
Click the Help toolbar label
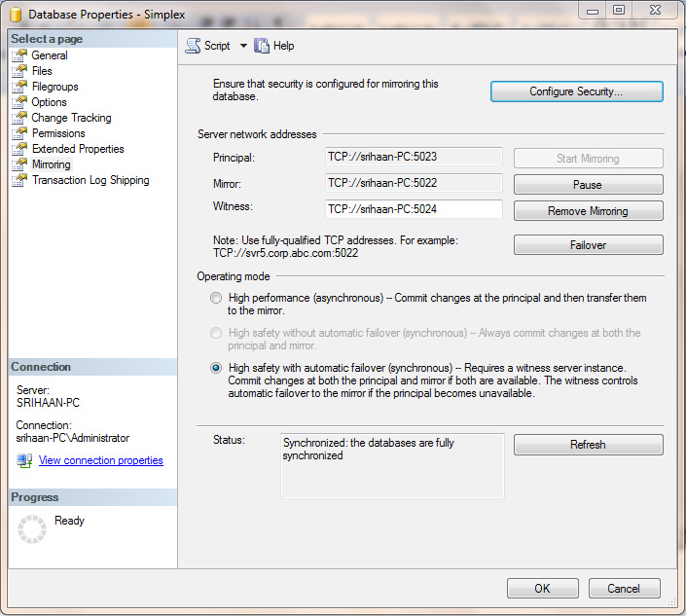[283, 46]
